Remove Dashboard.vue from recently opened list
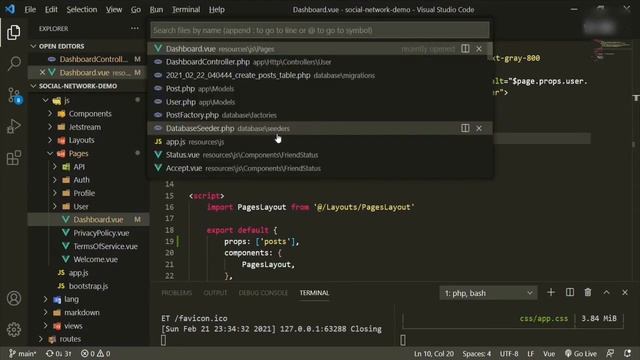The width and height of the screenshot is (640, 360). click(479, 49)
